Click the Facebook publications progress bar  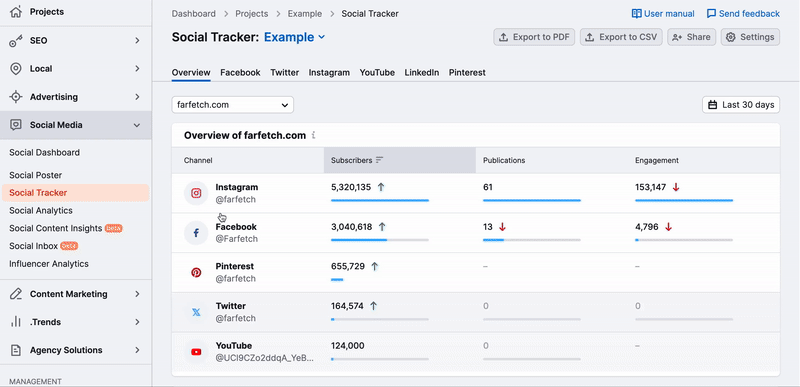pos(532,240)
